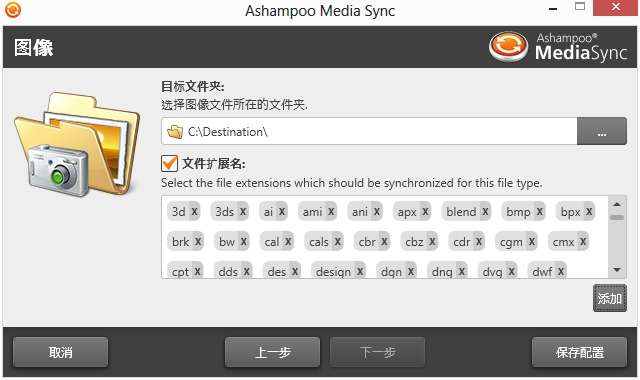Remove the cdr extension tag
The width and height of the screenshot is (640, 380).
point(479,242)
